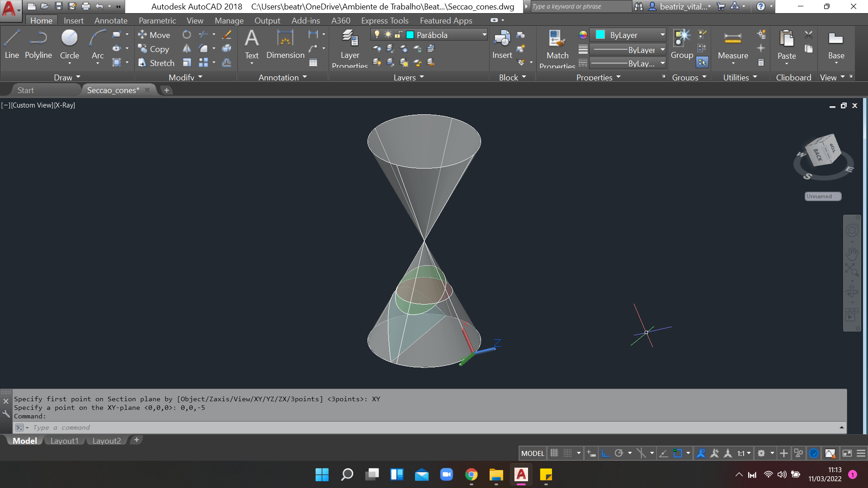
Task: Switch to Layout1 tab
Action: pos(64,441)
